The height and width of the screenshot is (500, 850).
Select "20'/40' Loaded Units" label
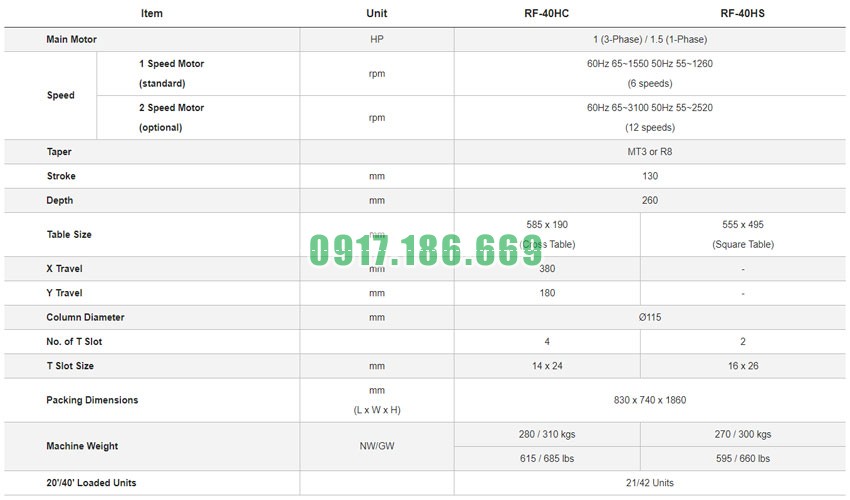91,484
